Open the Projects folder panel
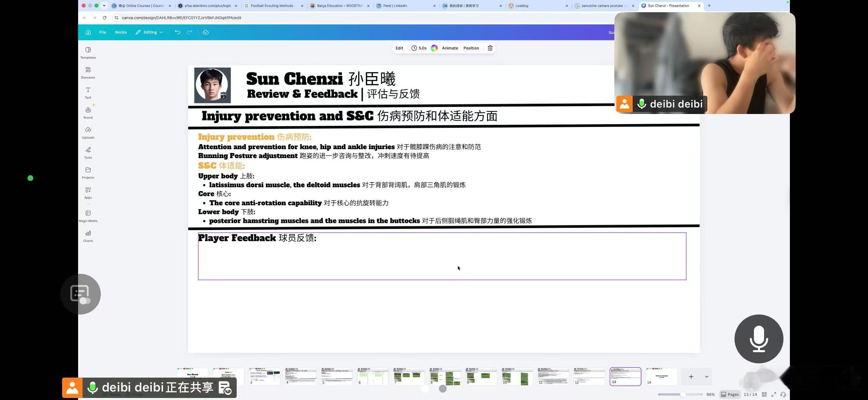Screen dimensions: 868x400 tap(88, 173)
